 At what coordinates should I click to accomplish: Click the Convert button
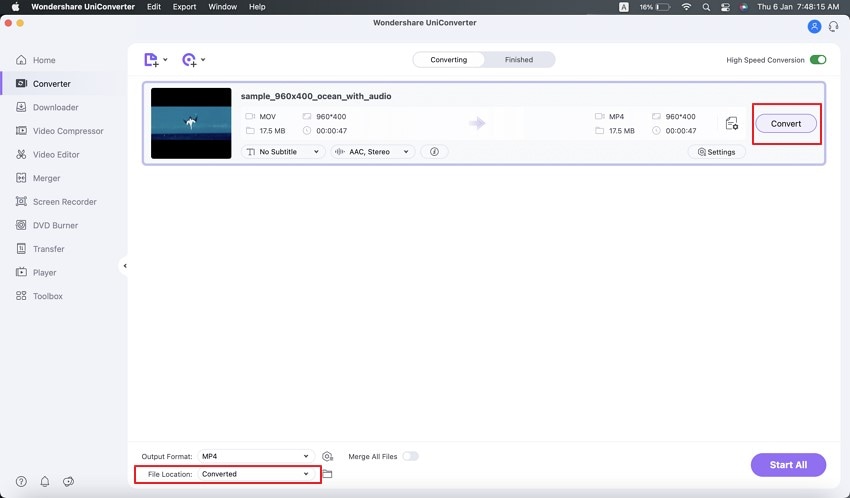786,124
